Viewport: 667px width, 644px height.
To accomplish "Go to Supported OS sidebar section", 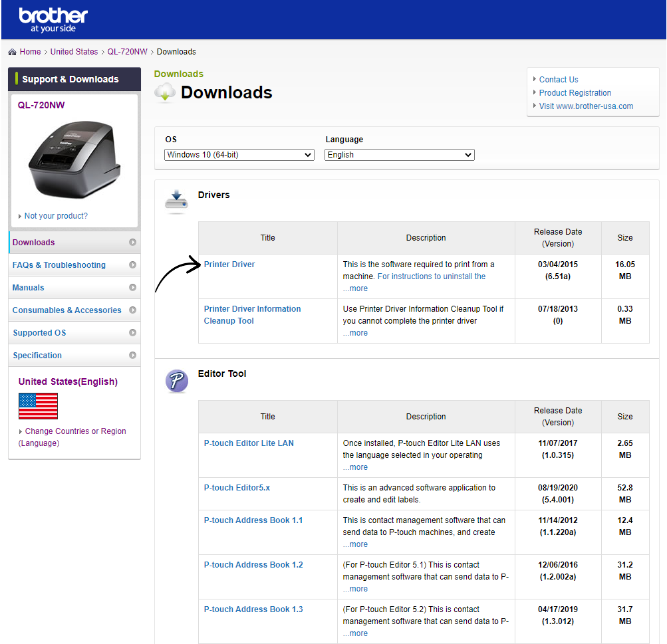I will (39, 333).
